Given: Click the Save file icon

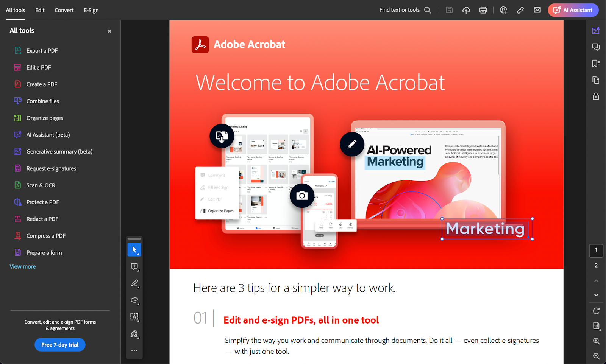Looking at the screenshot, I should pos(449,10).
